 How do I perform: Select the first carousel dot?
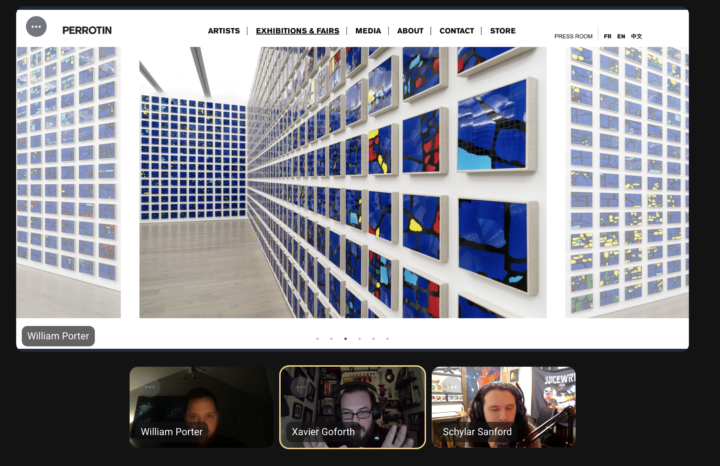[x=317, y=339]
